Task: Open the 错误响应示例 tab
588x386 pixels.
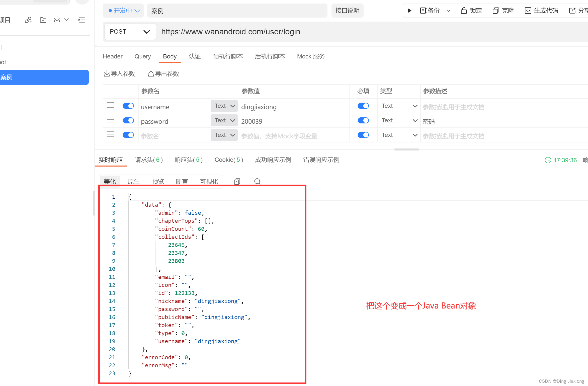Action: tap(321, 160)
